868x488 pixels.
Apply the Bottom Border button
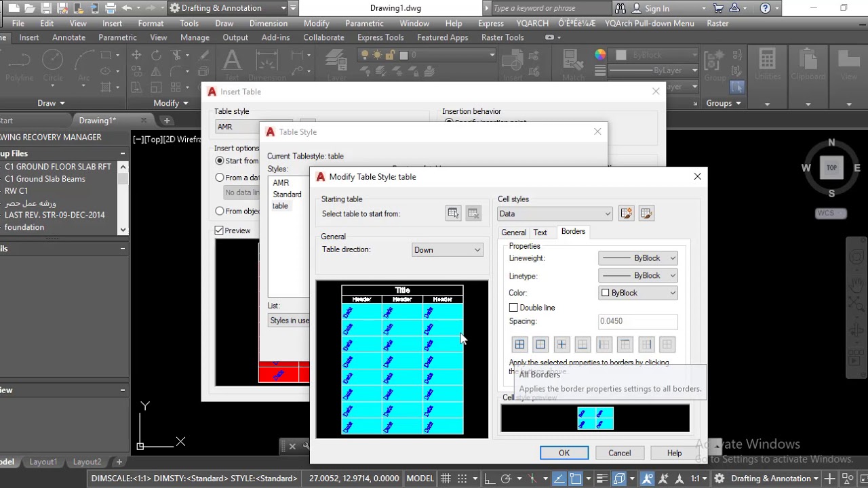[583, 344]
